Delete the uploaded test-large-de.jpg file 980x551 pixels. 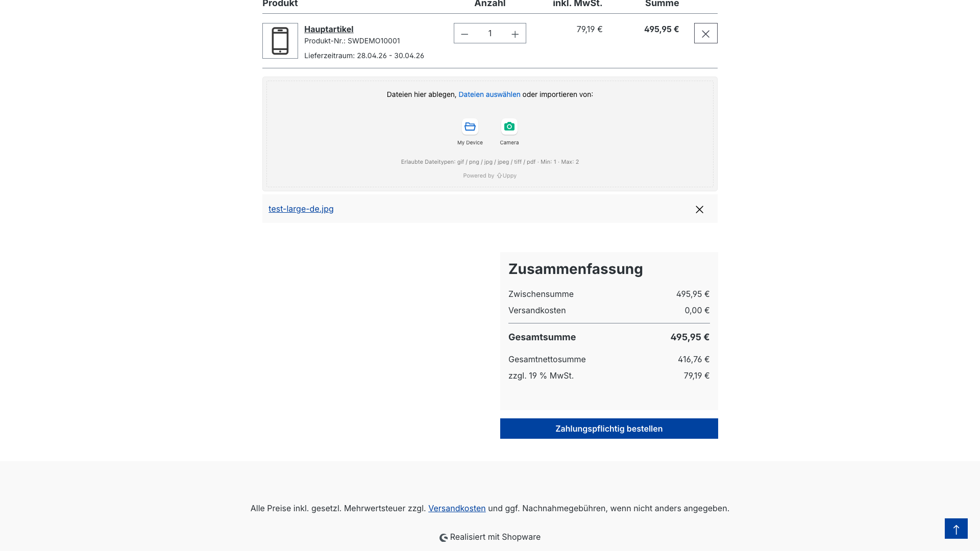[699, 209]
